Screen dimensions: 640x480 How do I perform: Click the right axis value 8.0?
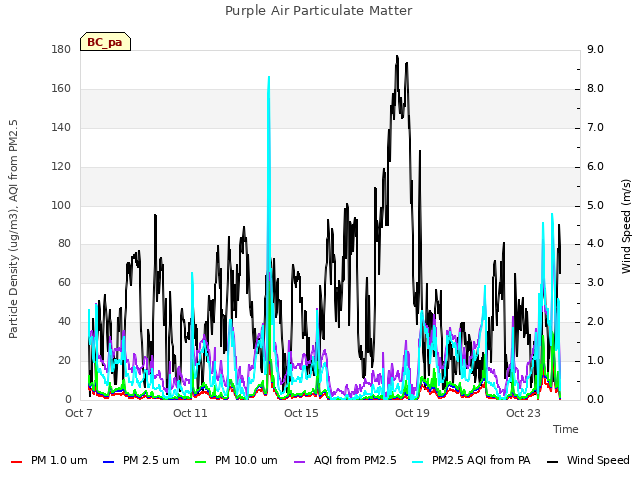(595, 88)
